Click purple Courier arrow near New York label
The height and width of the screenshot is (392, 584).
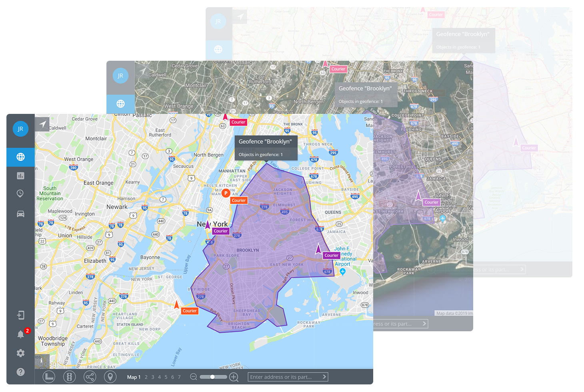click(x=208, y=225)
